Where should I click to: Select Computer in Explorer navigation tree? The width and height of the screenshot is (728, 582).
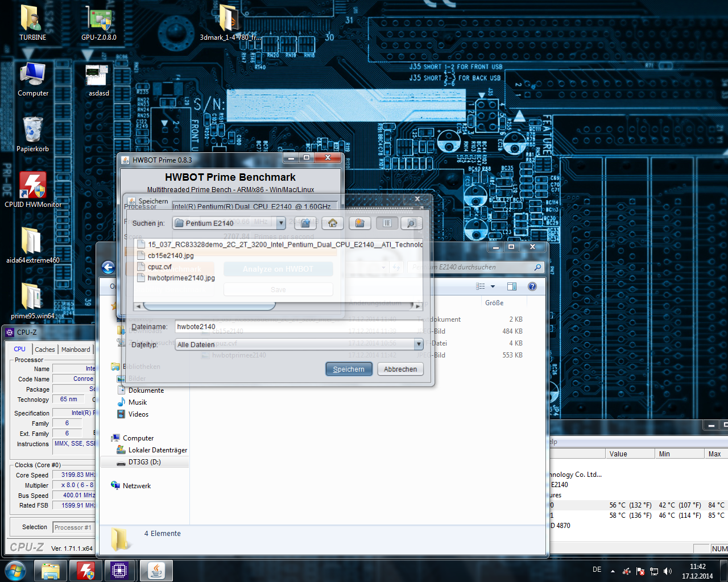[138, 438]
